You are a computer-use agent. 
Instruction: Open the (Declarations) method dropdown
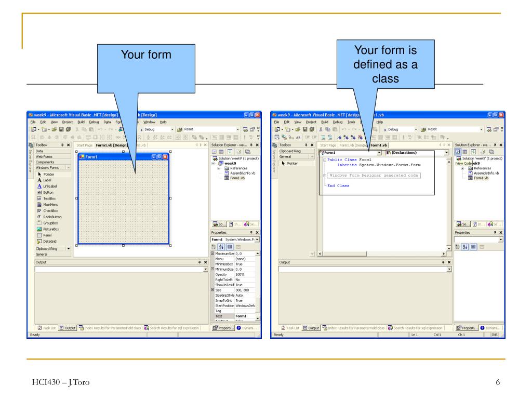pyautogui.click(x=446, y=153)
